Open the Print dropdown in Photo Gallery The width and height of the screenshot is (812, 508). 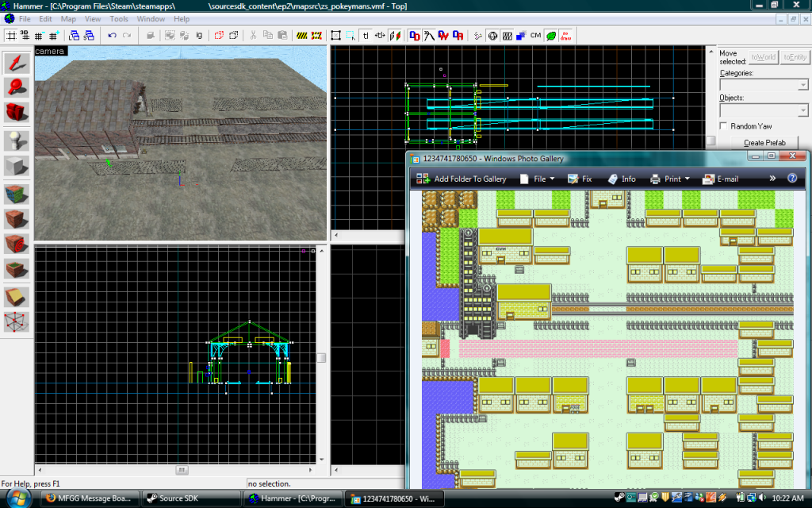pyautogui.click(x=671, y=179)
